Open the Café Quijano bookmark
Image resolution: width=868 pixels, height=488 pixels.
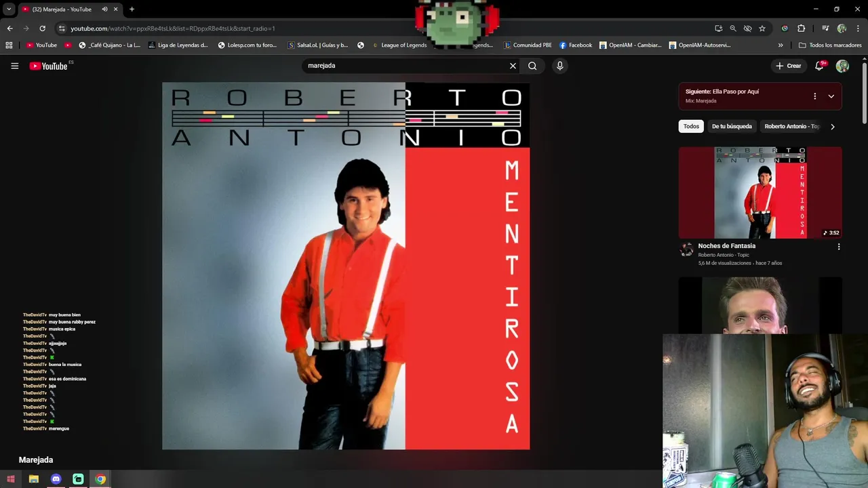click(x=109, y=45)
